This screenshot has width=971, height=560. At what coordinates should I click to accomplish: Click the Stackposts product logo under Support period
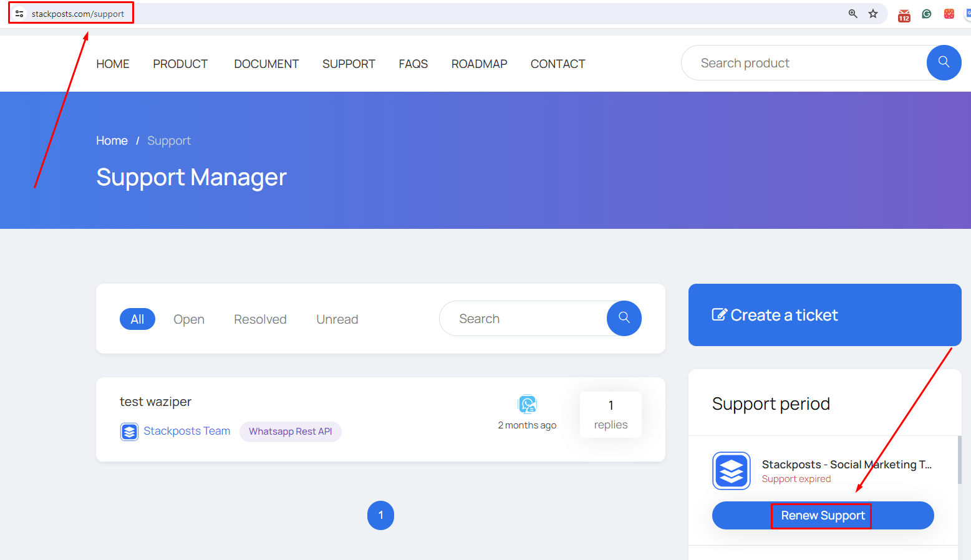pos(731,471)
